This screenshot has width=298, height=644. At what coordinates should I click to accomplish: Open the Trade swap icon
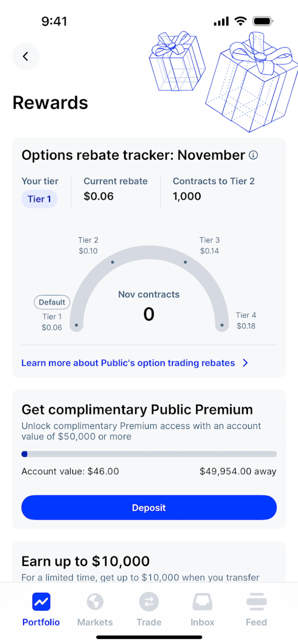(x=149, y=602)
